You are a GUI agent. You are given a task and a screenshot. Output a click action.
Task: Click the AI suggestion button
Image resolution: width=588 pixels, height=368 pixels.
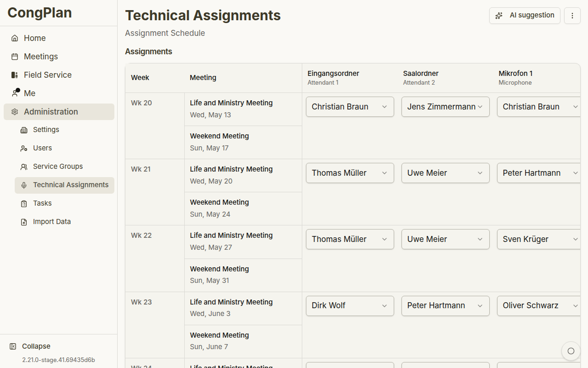(525, 16)
